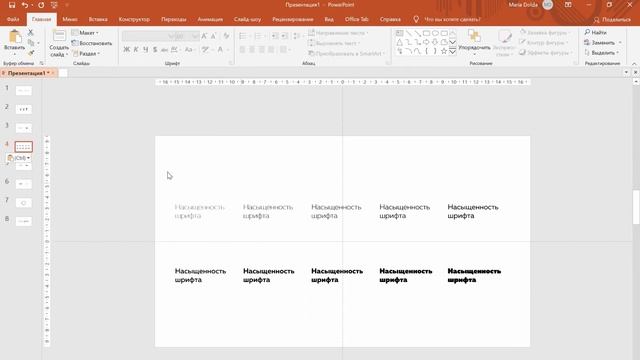Expand the shapes gallery more arrow

pos(452,51)
